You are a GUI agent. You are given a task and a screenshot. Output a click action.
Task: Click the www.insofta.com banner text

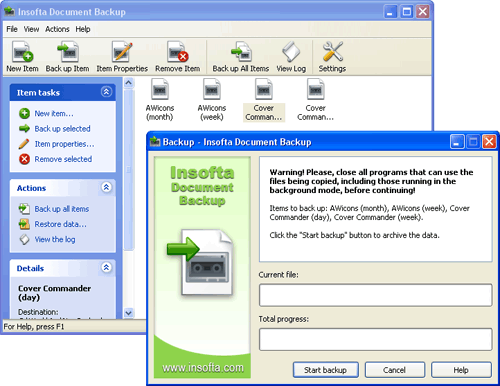203,368
